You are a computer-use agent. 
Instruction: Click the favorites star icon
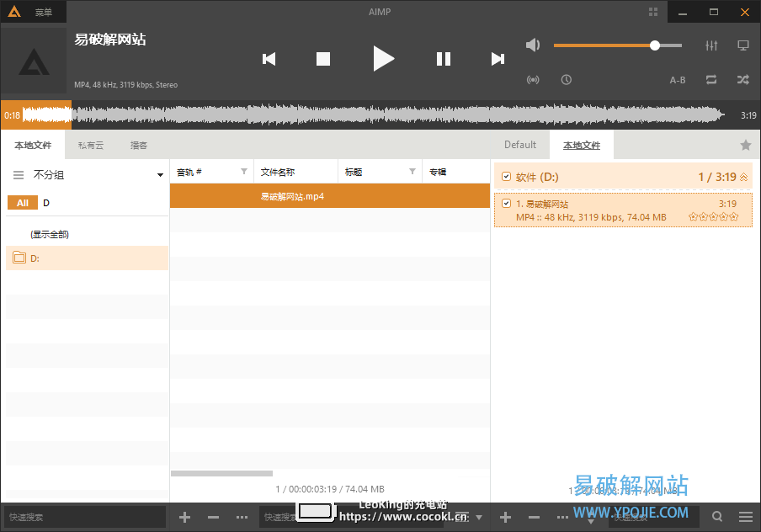(x=746, y=145)
